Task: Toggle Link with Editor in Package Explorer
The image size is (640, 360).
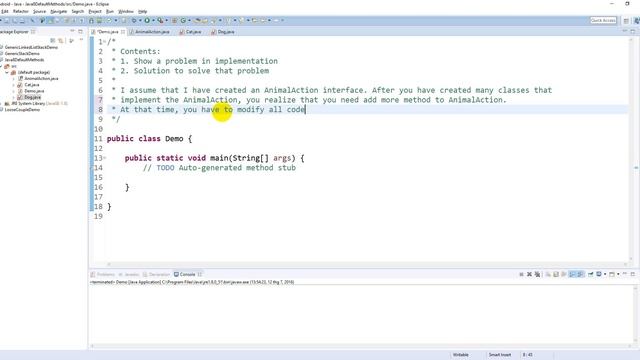Action: [x=61, y=40]
